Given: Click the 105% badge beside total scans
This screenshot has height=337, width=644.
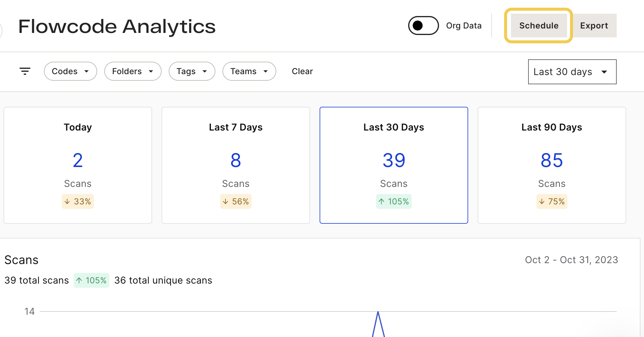Looking at the screenshot, I should pyautogui.click(x=91, y=280).
